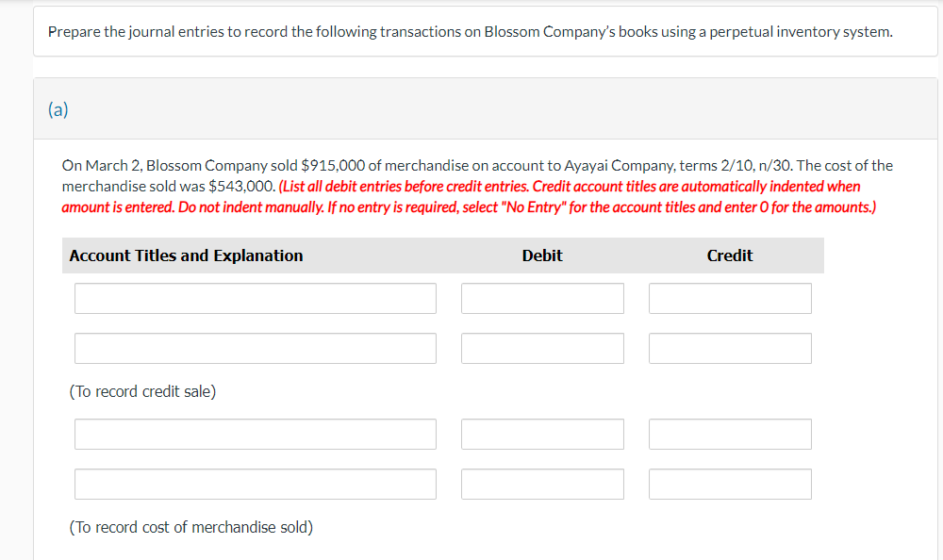943x560 pixels.
Task: Open the account title dropdown below credit sale note
Action: [x=255, y=434]
